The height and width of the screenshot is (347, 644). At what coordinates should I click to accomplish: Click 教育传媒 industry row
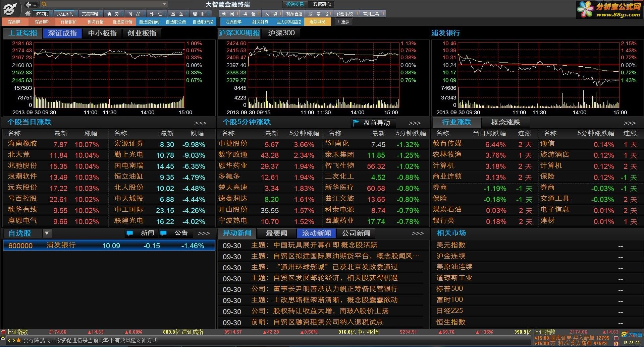click(x=447, y=144)
